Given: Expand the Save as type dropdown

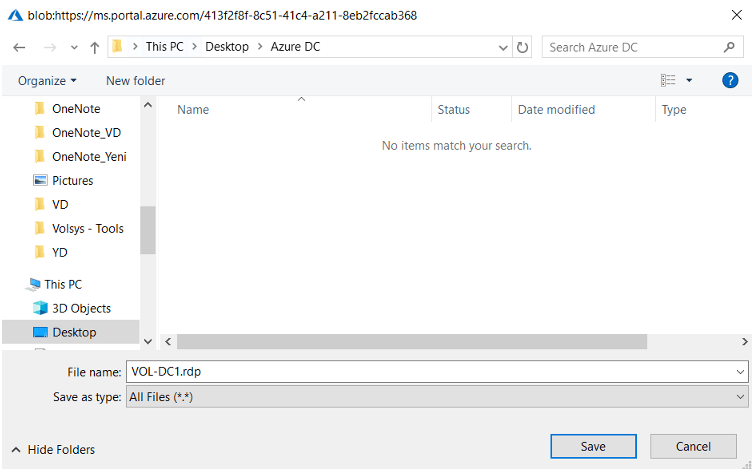Looking at the screenshot, I should pos(740,397).
